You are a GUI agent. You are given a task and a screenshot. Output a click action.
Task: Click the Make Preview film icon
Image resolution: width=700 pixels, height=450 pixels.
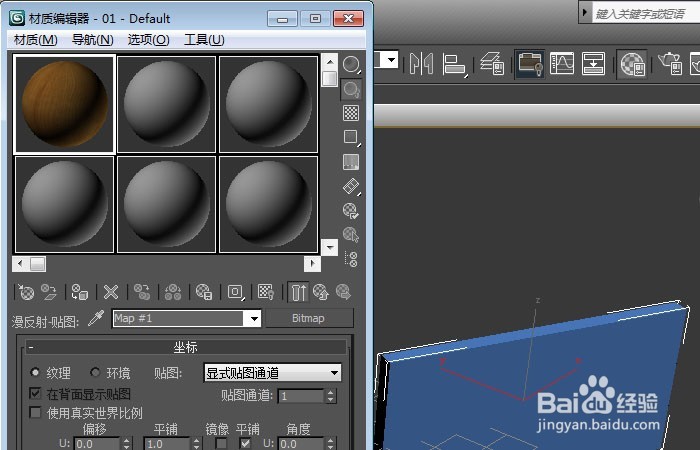tap(351, 186)
